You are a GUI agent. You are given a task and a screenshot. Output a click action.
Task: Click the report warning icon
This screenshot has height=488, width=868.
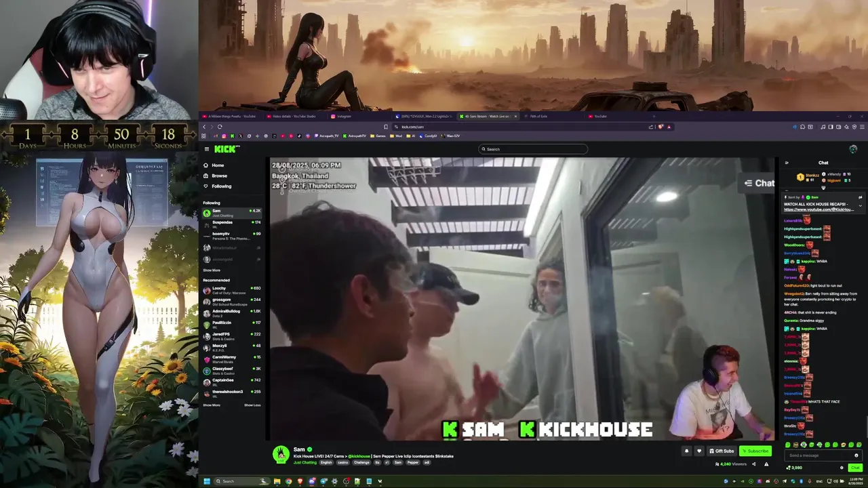766,464
